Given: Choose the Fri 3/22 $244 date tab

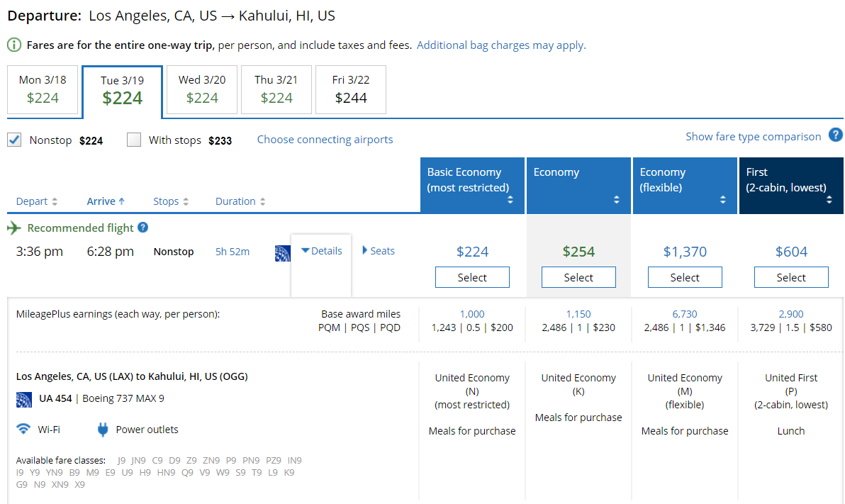Looking at the screenshot, I should [351, 89].
